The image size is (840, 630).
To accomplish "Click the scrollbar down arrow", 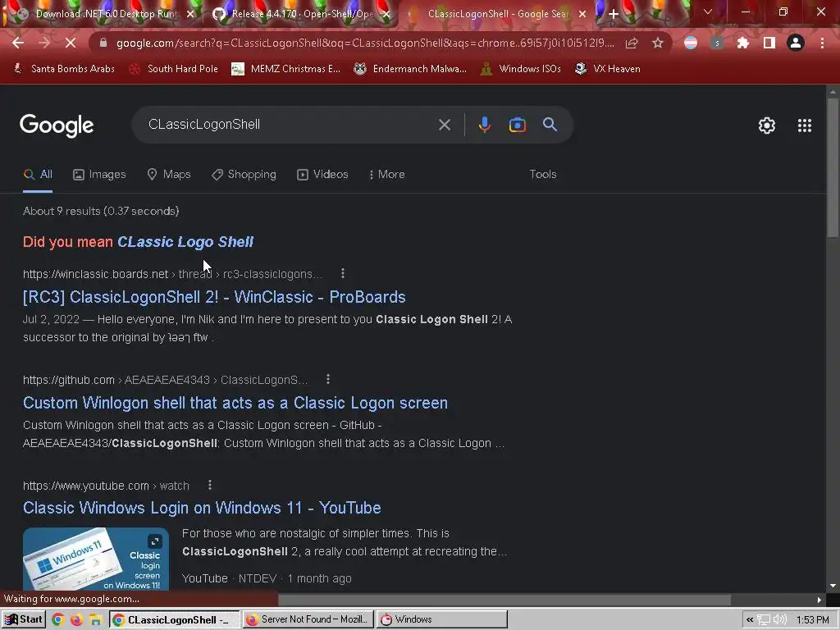I will pos(833,586).
